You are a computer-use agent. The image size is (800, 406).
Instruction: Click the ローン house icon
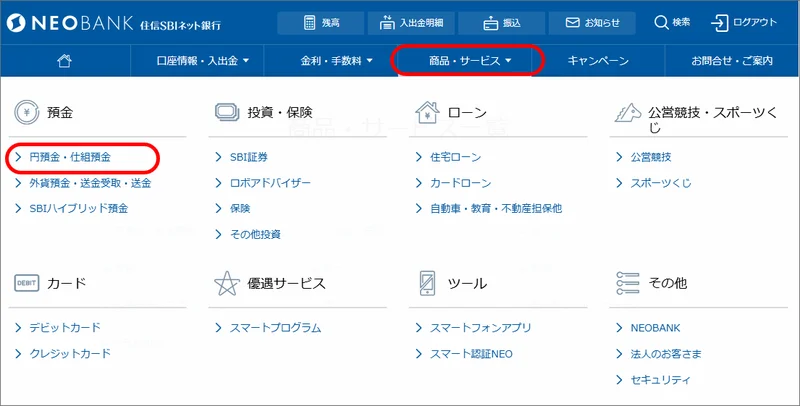click(427, 112)
